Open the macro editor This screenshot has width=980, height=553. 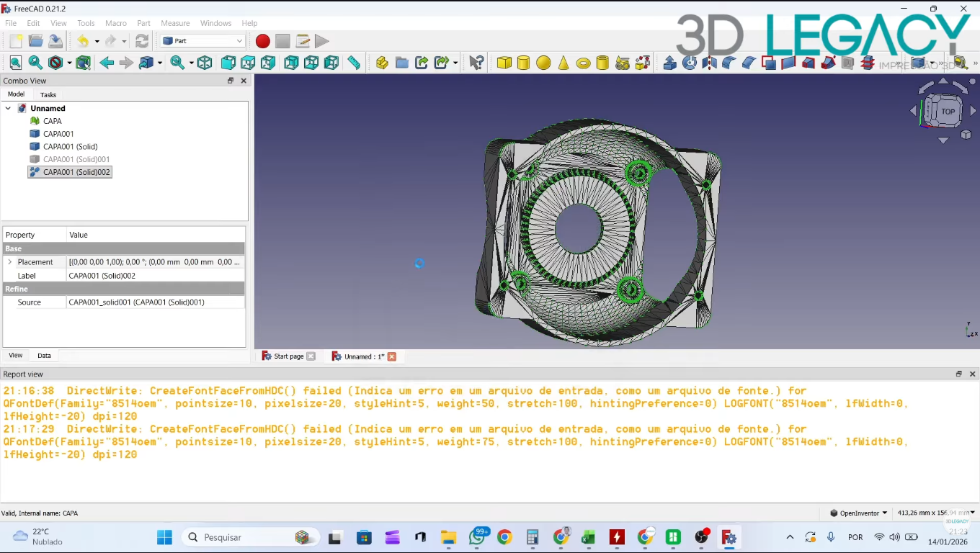click(x=303, y=41)
